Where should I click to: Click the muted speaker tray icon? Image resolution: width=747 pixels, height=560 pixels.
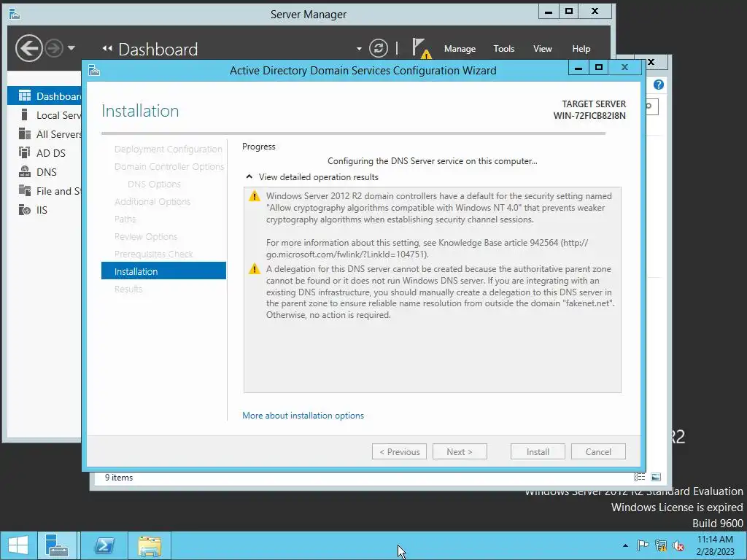(678, 545)
